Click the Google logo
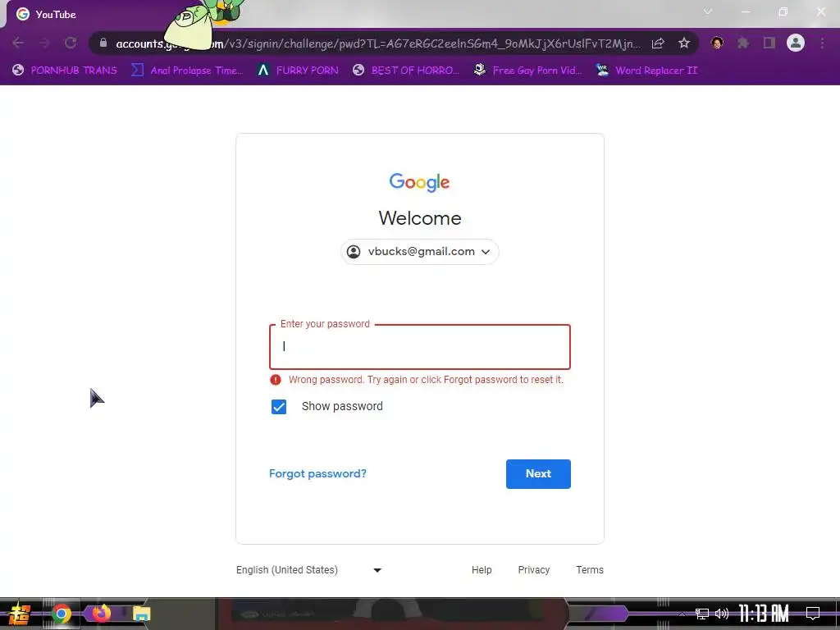The width and height of the screenshot is (840, 630). (x=419, y=182)
